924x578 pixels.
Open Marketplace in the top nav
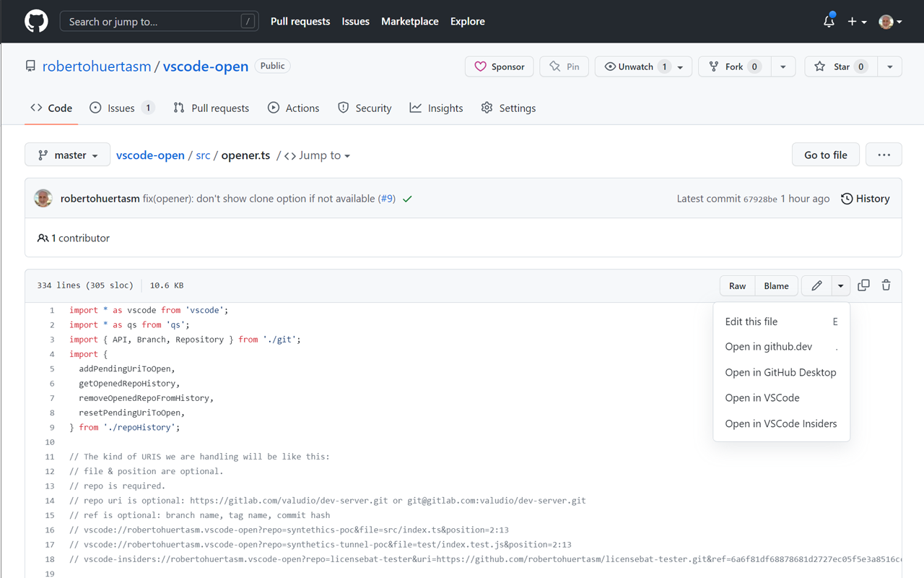point(410,22)
